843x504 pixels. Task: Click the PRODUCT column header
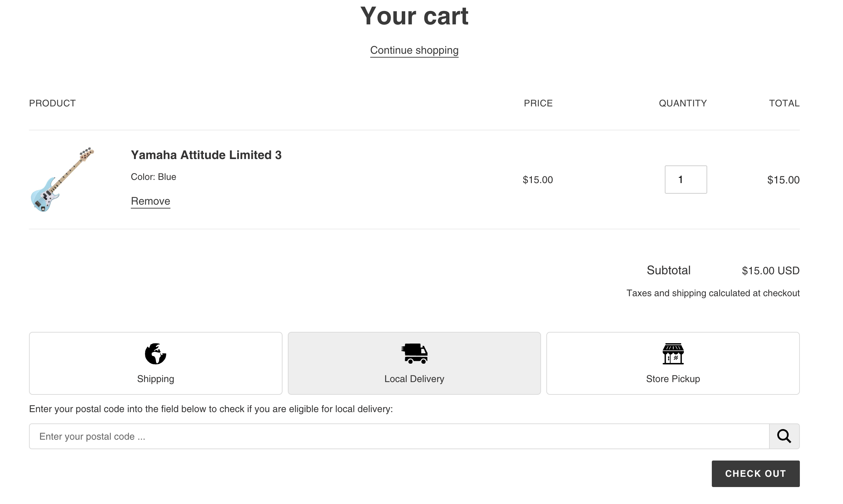coord(52,103)
